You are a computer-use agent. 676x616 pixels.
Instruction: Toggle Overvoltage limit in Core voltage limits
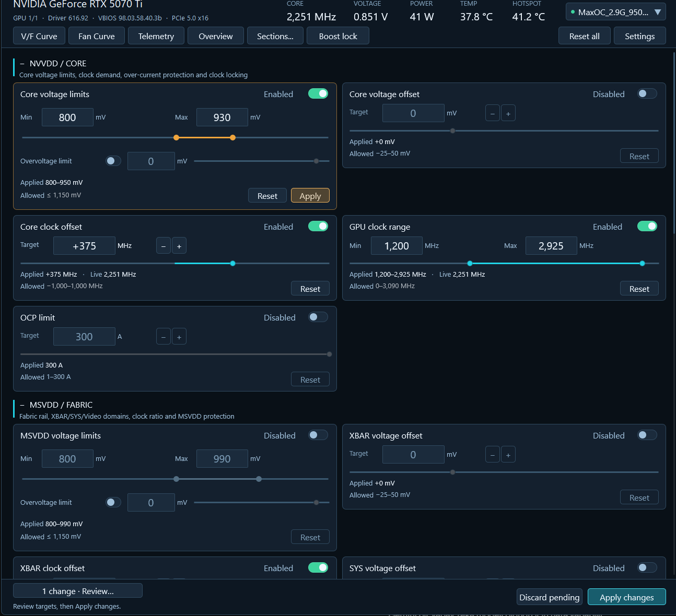[x=113, y=161]
